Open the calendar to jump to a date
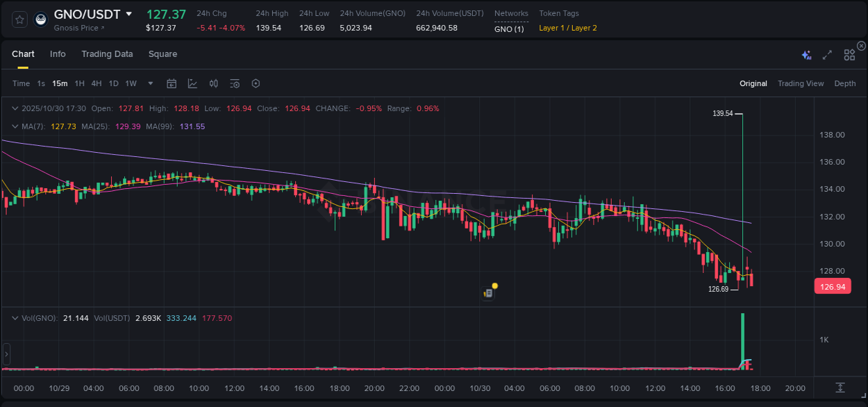 [172, 83]
